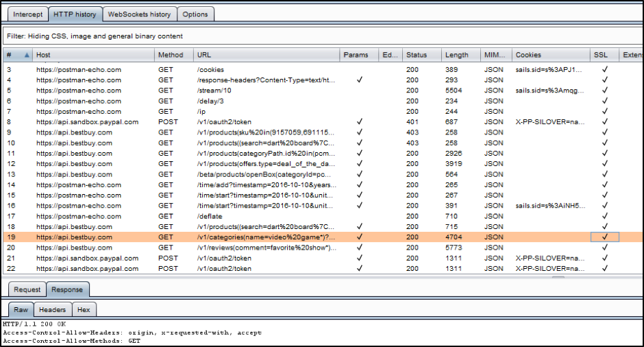Show the Headers view tab

[x=52, y=310]
